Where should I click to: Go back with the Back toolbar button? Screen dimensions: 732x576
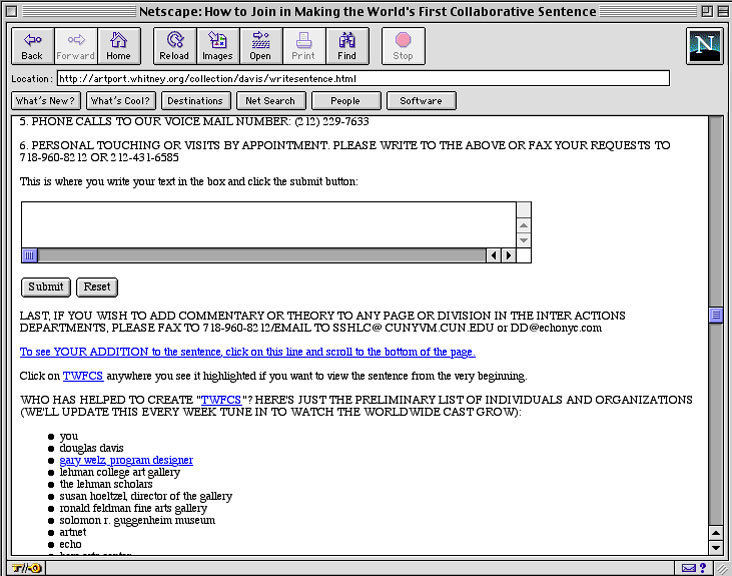tap(32, 46)
